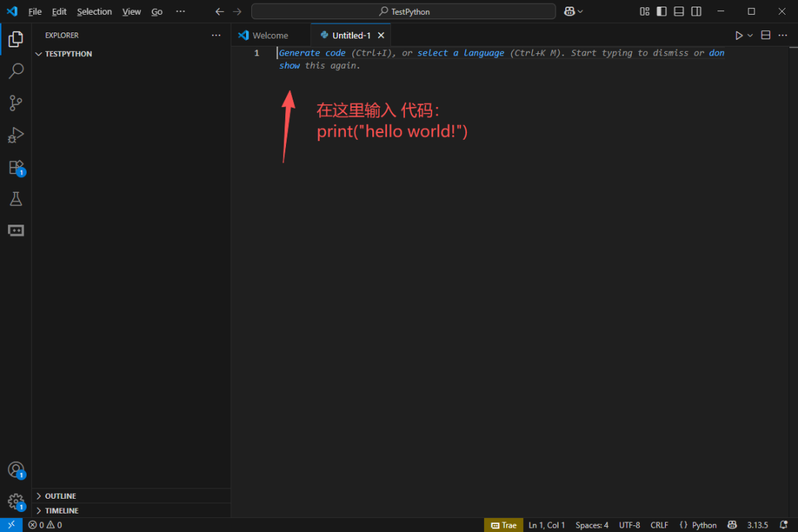Show more menus via title bar ellipsis
This screenshot has width=798, height=532.
[x=181, y=11]
